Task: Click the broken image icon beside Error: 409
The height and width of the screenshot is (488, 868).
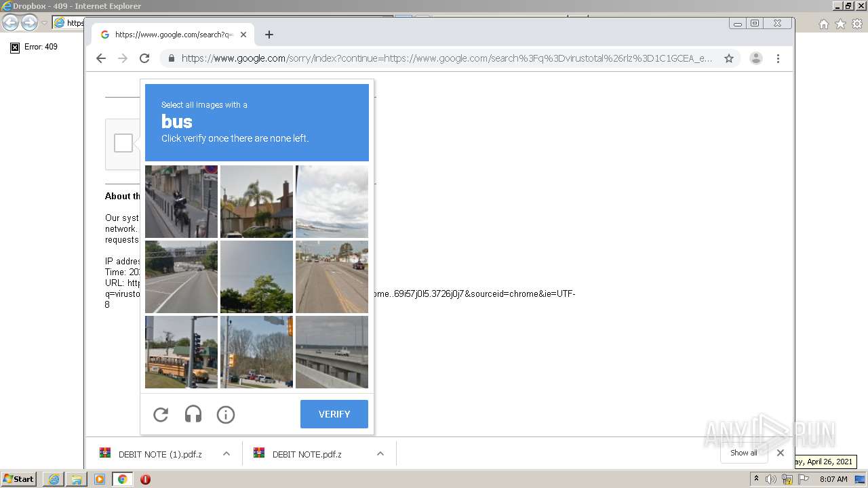Action: (15, 47)
